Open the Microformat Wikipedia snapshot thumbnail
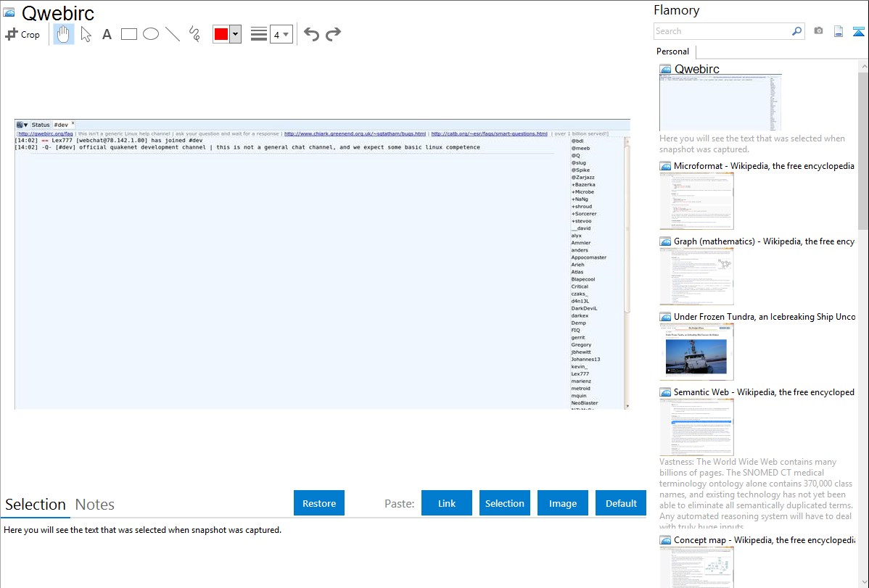This screenshot has width=869, height=588. coord(696,201)
